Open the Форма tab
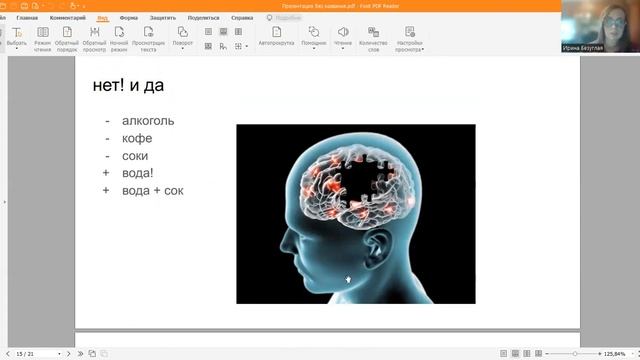 coord(129,18)
